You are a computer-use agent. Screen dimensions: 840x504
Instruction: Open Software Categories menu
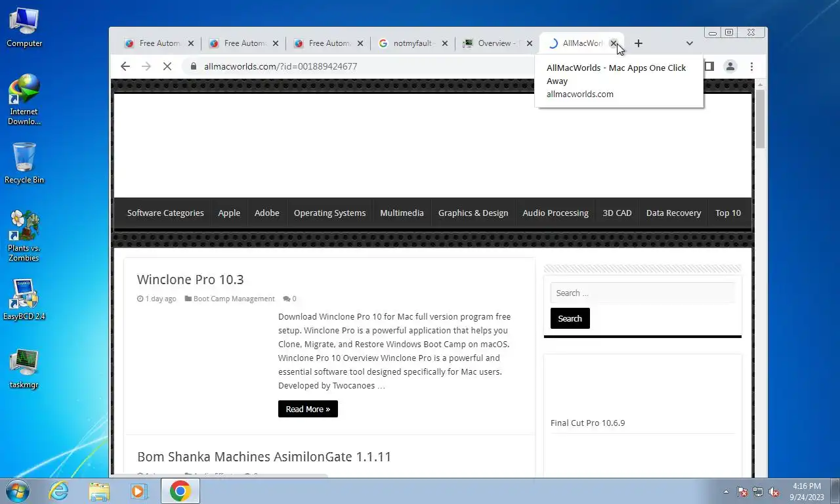[x=165, y=213]
